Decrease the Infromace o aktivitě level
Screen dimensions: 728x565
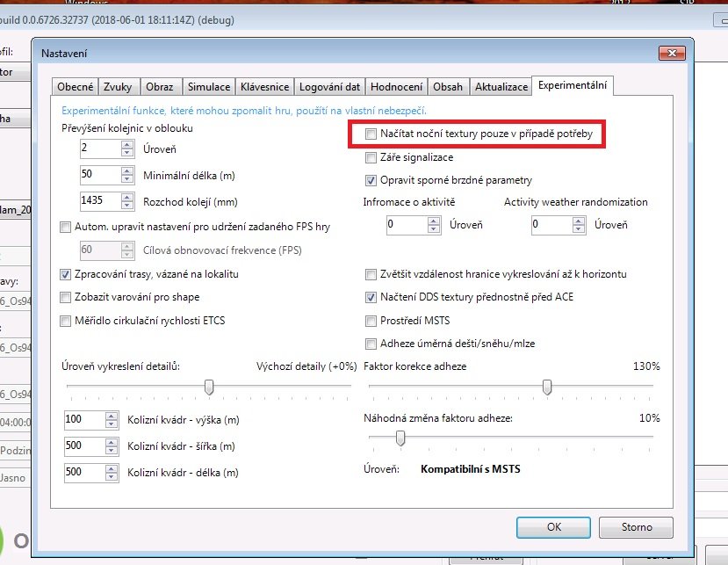[433, 229]
